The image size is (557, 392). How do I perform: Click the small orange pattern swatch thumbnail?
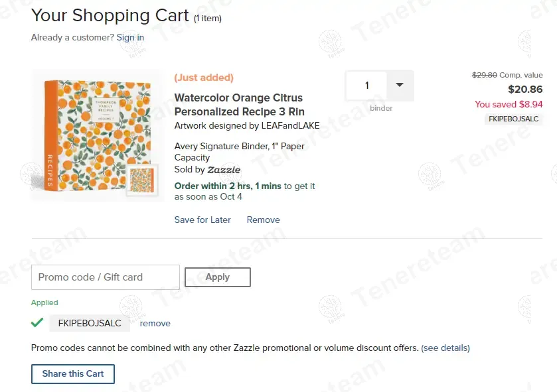pyautogui.click(x=143, y=179)
